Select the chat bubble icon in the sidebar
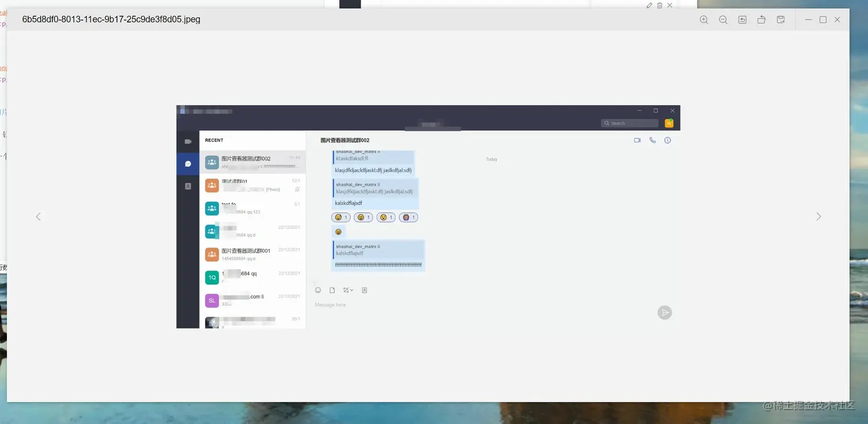 coord(188,164)
